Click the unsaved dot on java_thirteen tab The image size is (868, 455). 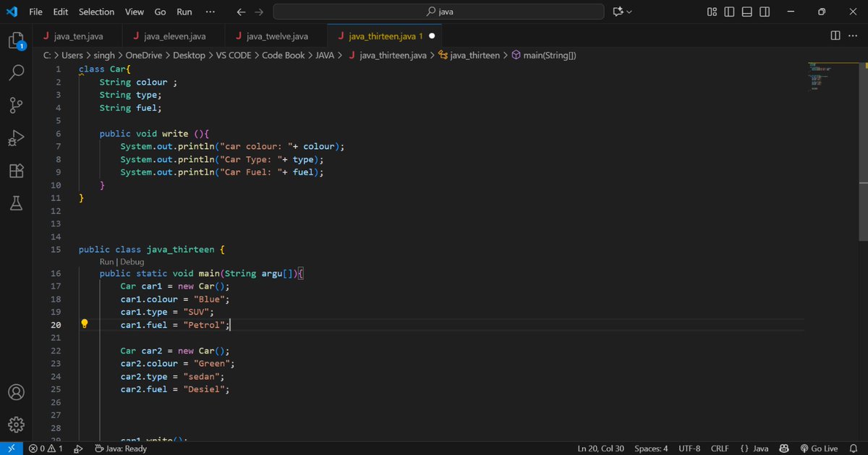coord(432,35)
